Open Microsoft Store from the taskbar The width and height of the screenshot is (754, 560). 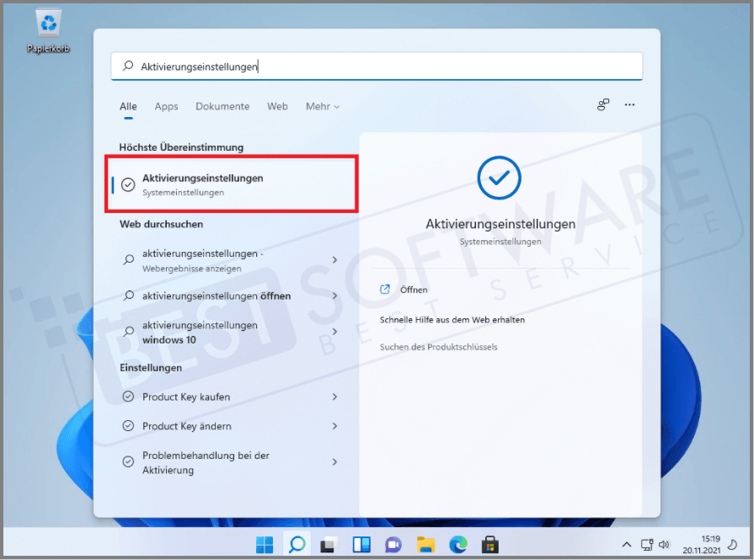point(489,545)
